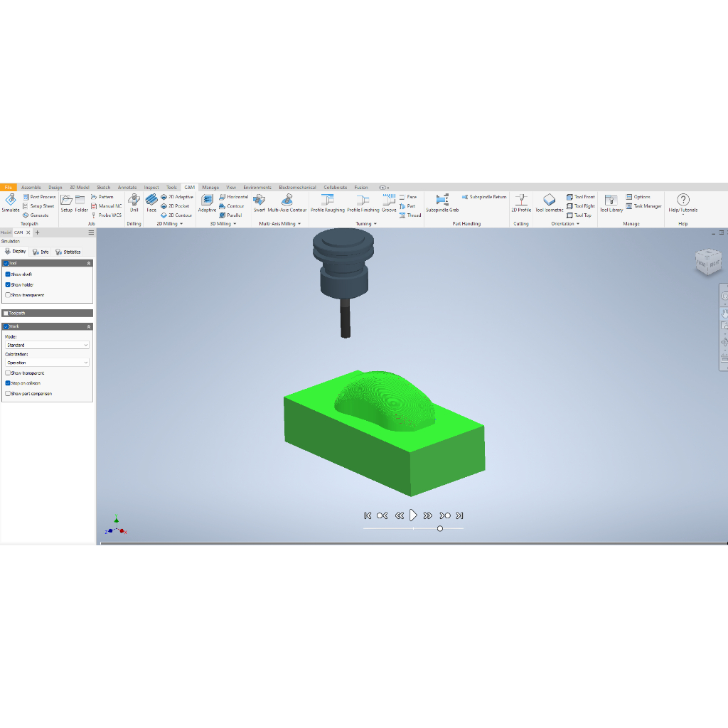Click the Post Process button

(x=39, y=197)
